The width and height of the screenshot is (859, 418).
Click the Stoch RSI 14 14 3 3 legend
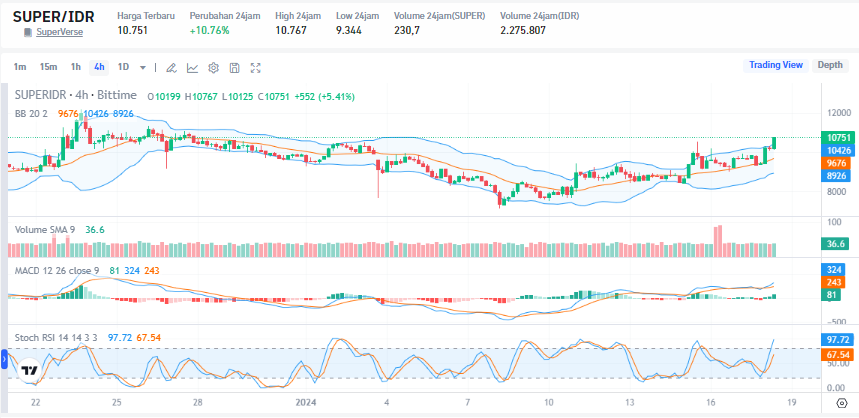56,337
